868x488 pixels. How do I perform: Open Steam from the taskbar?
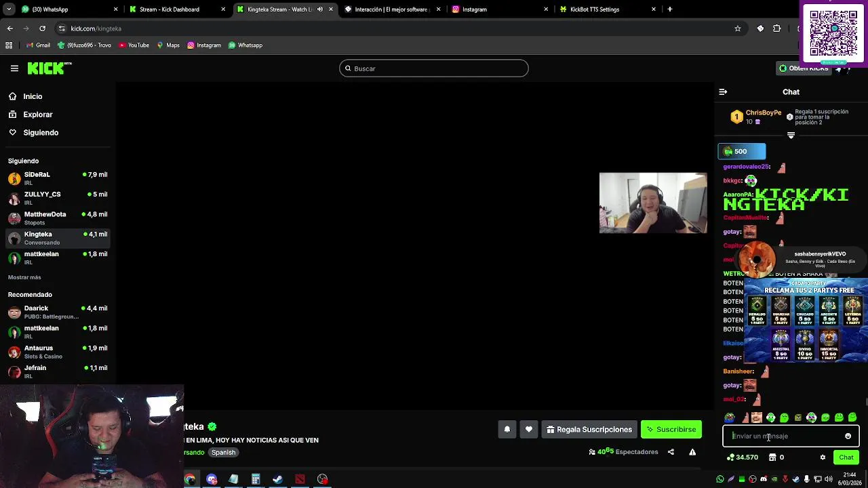coord(277,479)
